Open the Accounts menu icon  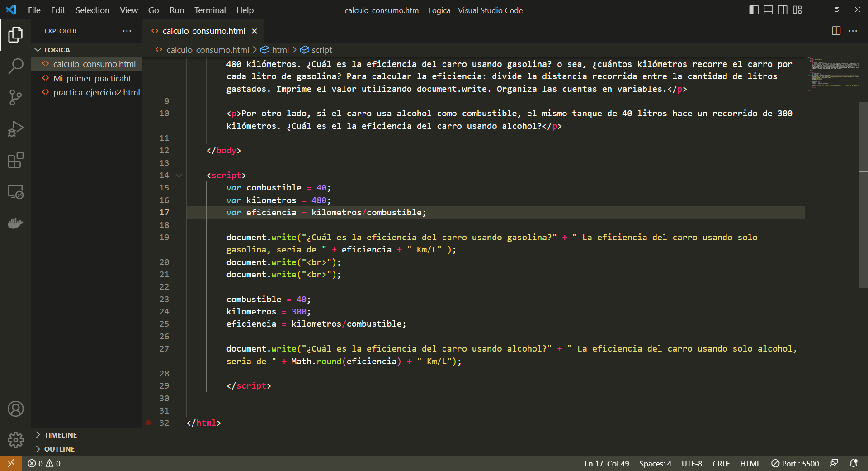15,409
